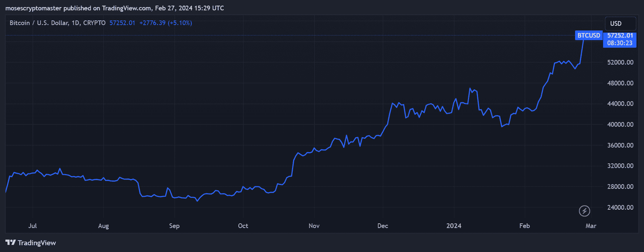Select the Nov marker on the time axis
Screen dimensions: 644x252
tap(314, 226)
